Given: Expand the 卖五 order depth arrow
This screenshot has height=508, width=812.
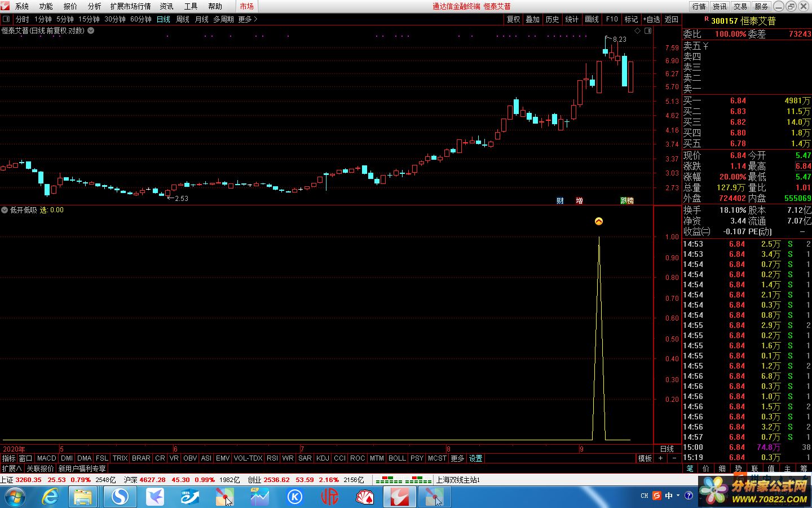Looking at the screenshot, I should click(705, 46).
